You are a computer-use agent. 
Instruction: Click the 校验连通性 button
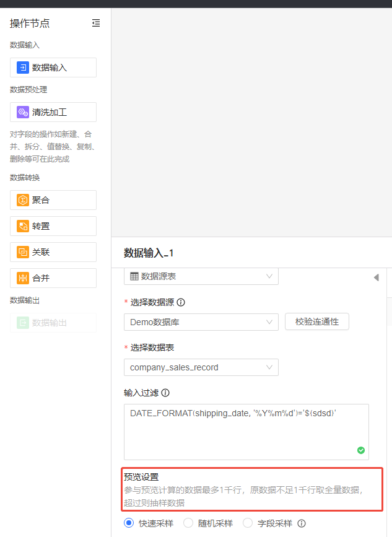[x=317, y=321]
